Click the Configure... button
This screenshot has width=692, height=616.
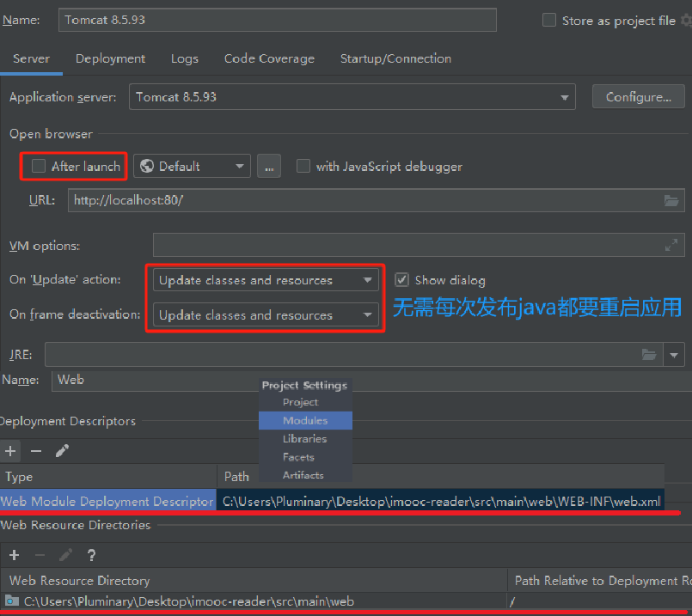(638, 97)
